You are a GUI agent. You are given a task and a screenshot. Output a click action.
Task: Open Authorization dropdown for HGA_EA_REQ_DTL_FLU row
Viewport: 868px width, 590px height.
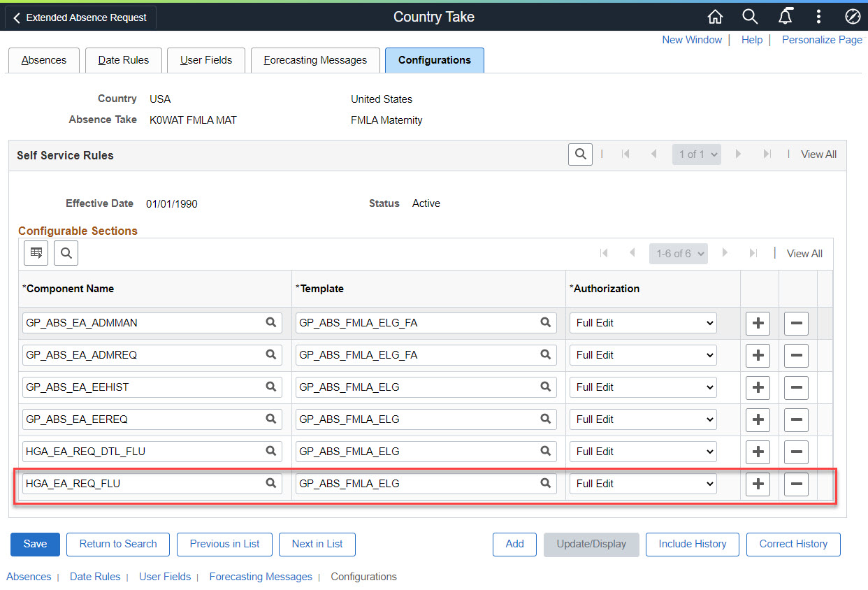click(x=643, y=452)
